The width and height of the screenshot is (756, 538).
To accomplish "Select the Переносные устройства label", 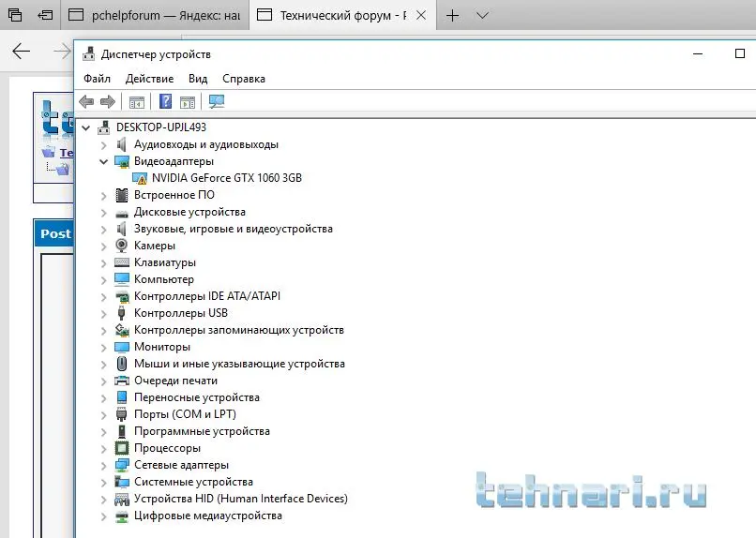I will click(197, 397).
